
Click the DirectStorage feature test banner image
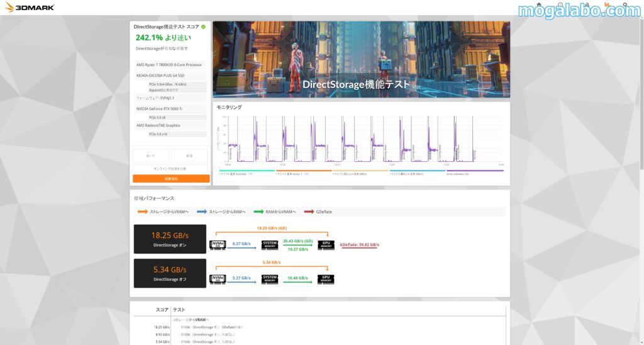pos(361,60)
